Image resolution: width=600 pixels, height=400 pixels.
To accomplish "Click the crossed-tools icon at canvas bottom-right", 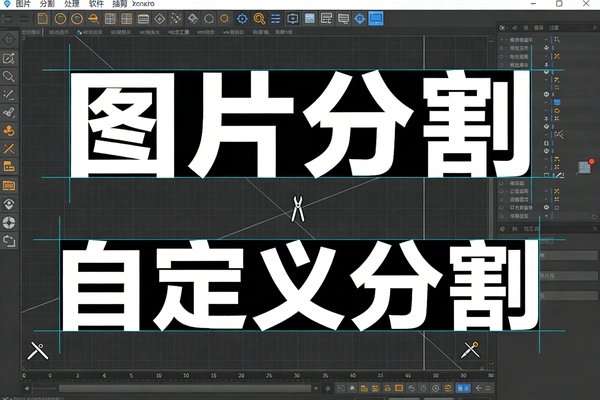I will point(469,351).
